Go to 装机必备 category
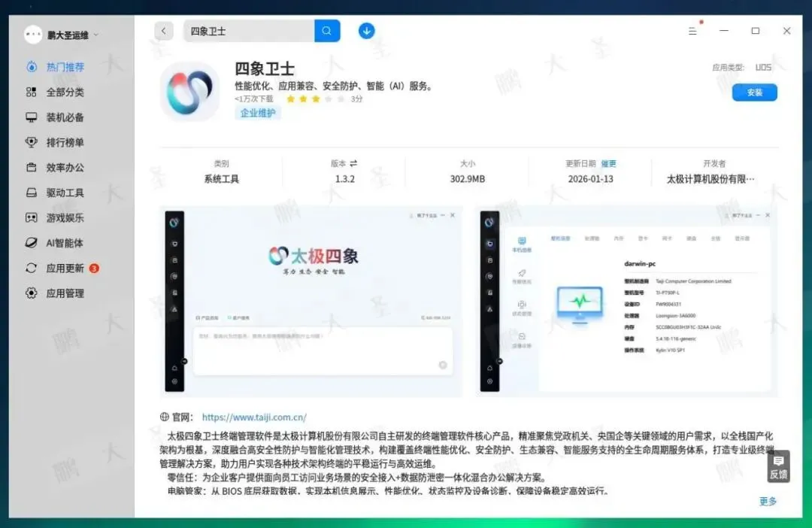Image resolution: width=812 pixels, height=528 pixels. tap(65, 117)
